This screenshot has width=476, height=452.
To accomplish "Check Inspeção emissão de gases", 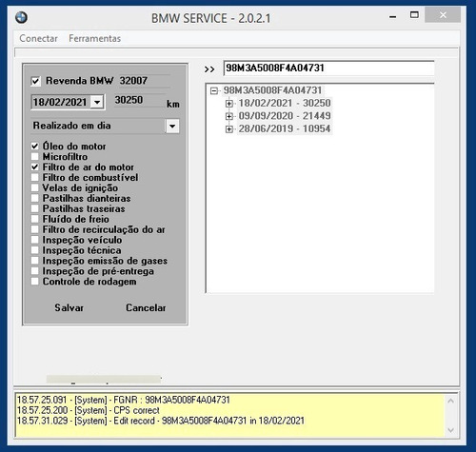I will coord(34,261).
